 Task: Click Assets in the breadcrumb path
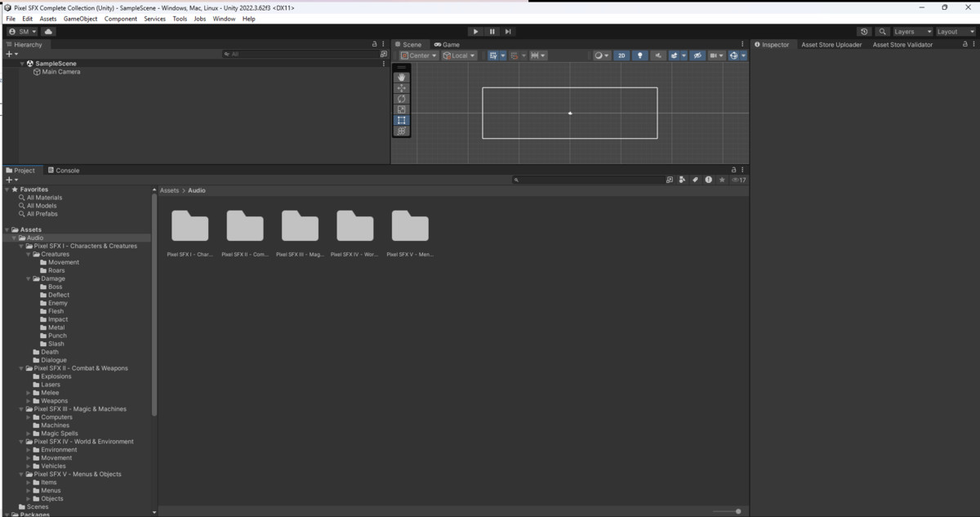tap(169, 190)
